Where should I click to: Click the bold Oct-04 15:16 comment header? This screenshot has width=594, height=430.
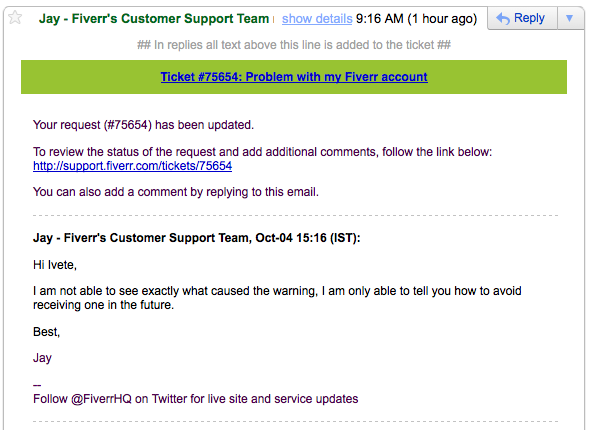point(197,238)
